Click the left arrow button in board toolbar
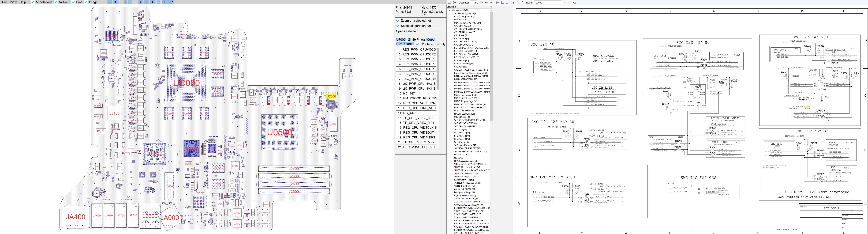This screenshot has height=234, width=868. click(140, 2)
